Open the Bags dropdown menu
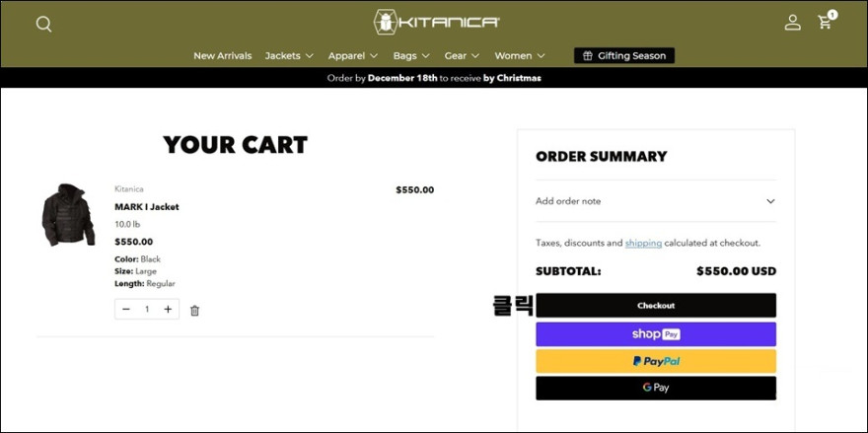 (x=411, y=56)
